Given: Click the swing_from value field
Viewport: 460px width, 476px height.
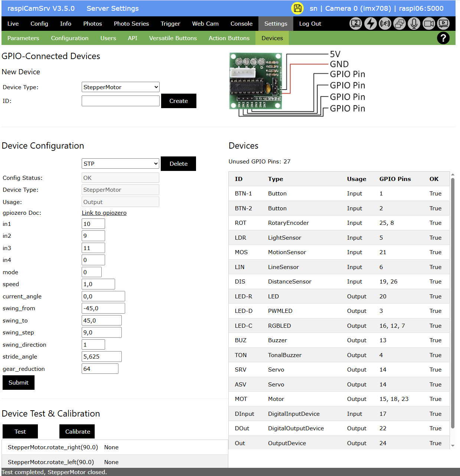Looking at the screenshot, I should point(103,308).
